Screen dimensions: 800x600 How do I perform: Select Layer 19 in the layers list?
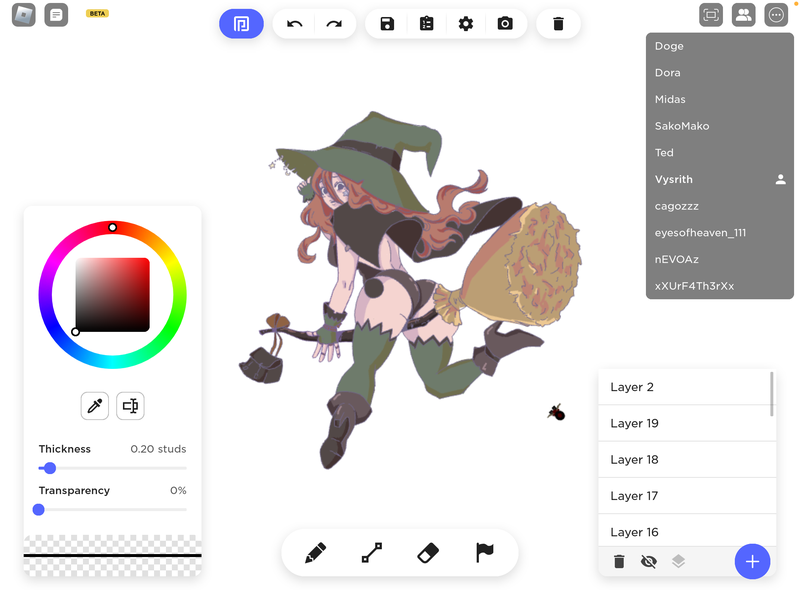[x=685, y=423]
